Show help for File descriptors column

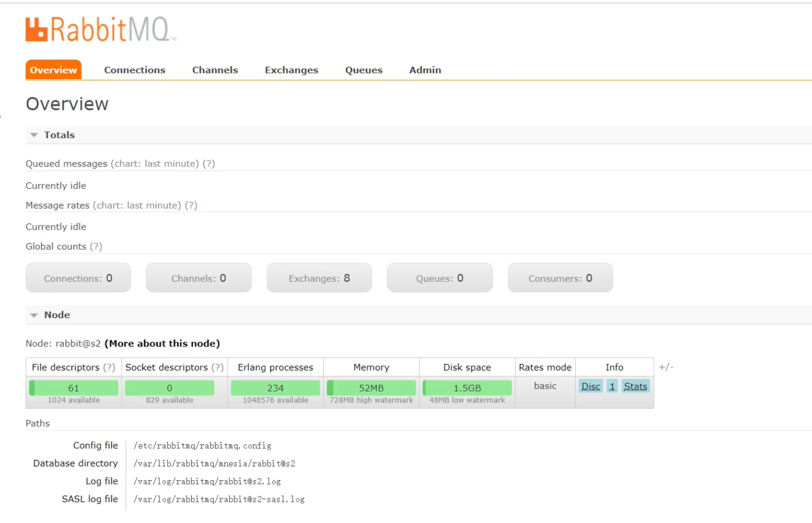[x=109, y=368]
